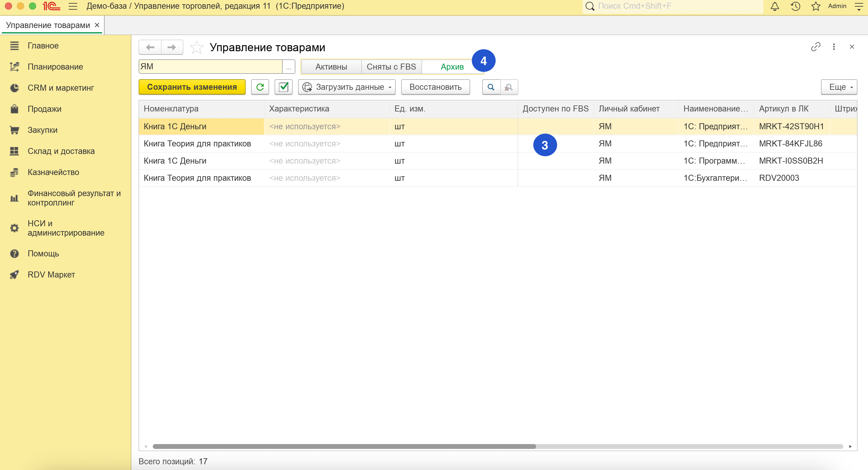
Task: Add page to favorites with star icon
Action: pos(197,48)
